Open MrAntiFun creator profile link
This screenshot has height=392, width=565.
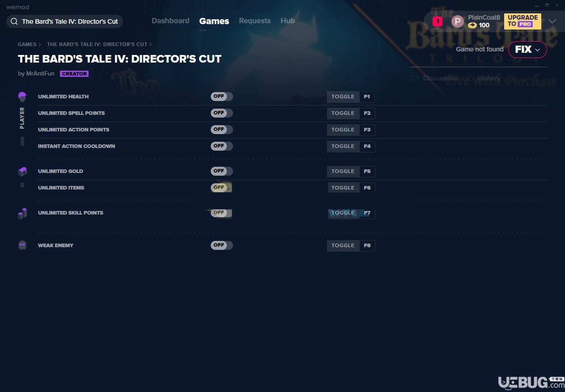coord(40,74)
